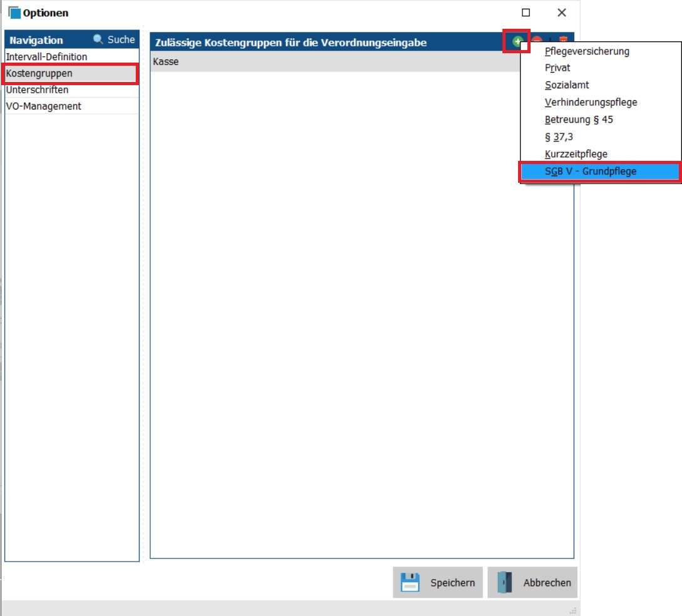Select Betreuung § 45 from menu
This screenshot has width=682, height=616.
pos(579,120)
